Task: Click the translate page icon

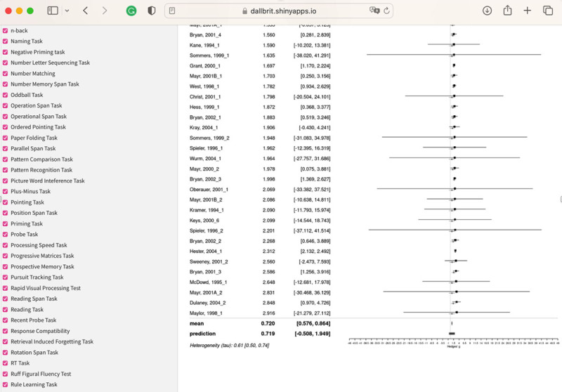Action: [374, 11]
